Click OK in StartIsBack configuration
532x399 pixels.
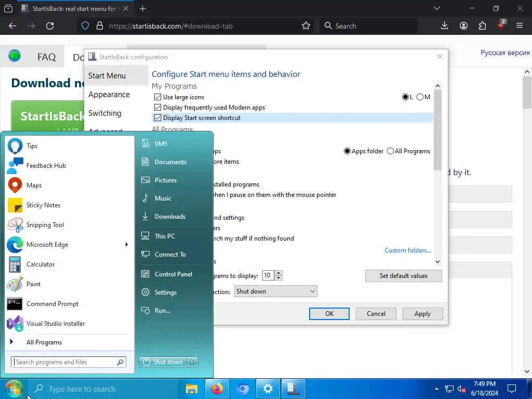(329, 314)
